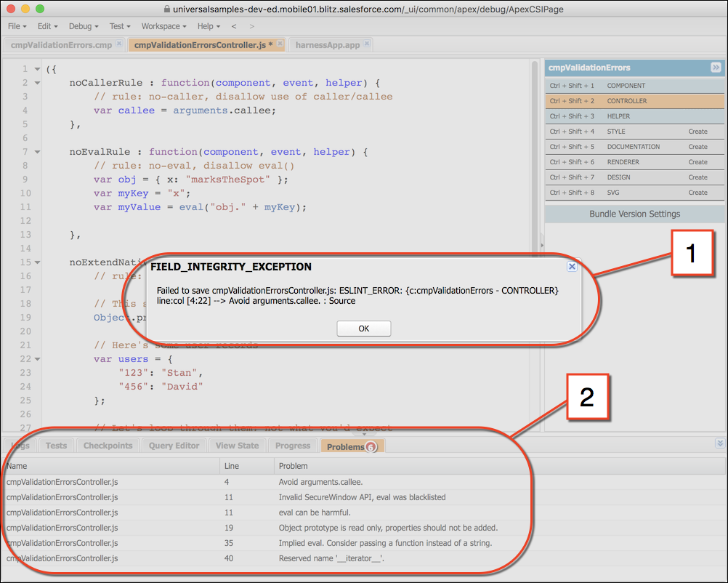Close the harnessApp.app tab with its x icon
This screenshot has width=728, height=583.
tap(367, 43)
